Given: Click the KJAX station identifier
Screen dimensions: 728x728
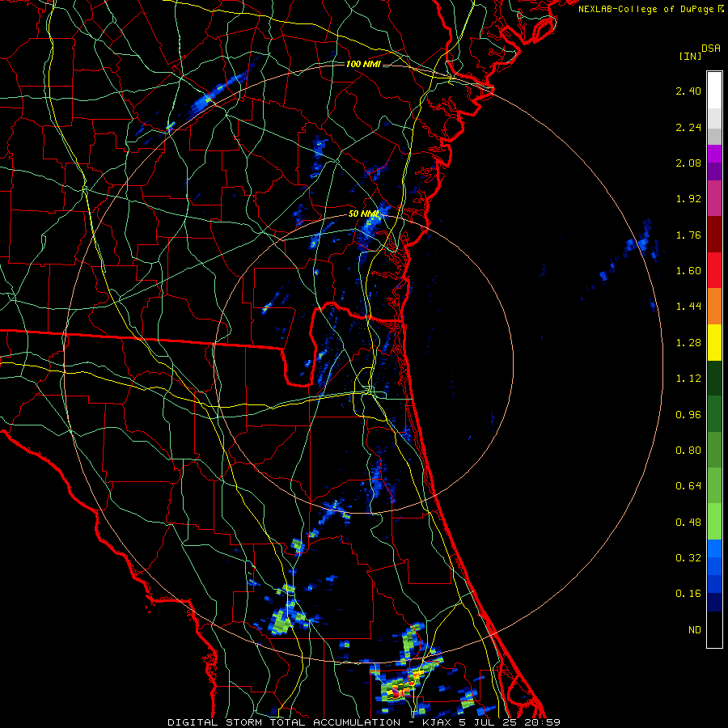Looking at the screenshot, I should (438, 722).
